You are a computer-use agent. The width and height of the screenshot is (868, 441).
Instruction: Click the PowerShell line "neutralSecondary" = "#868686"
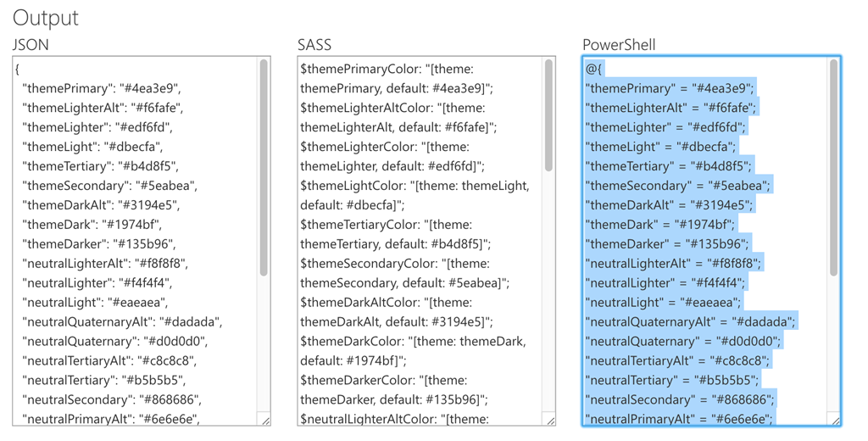coord(681,399)
